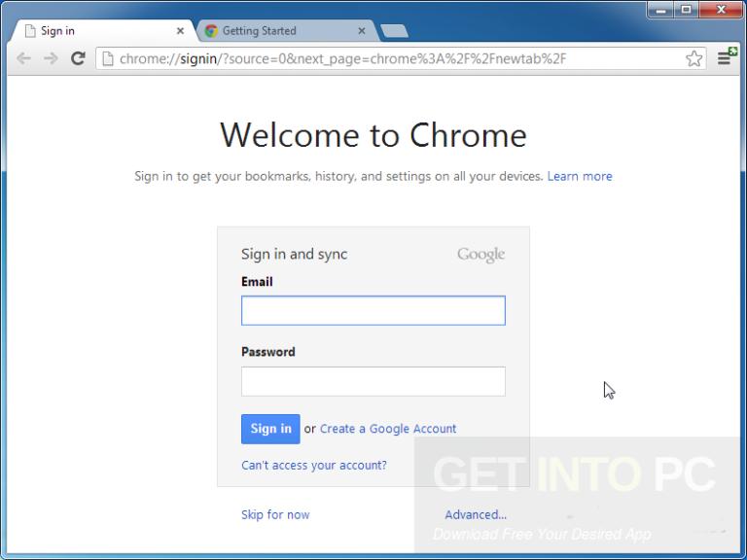The image size is (747, 560).
Task: Click the address bar URL
Action: (342, 58)
